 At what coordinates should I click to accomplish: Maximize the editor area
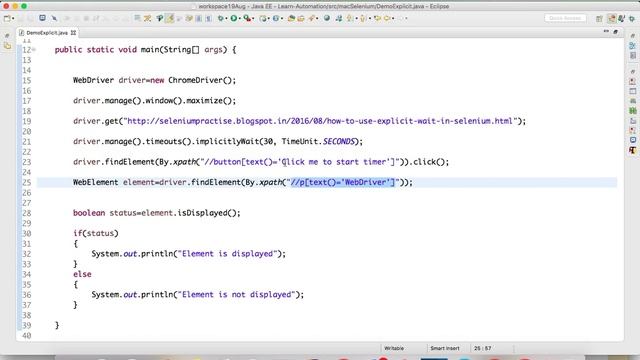click(x=616, y=31)
